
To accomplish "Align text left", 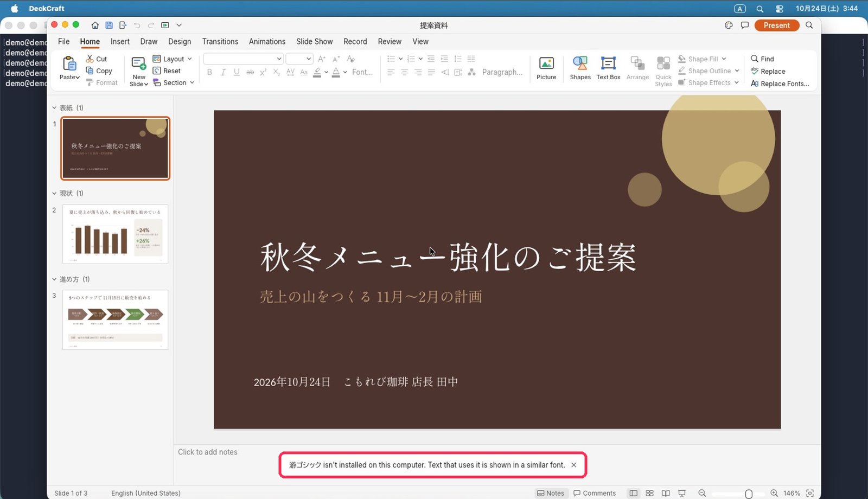I will [391, 72].
